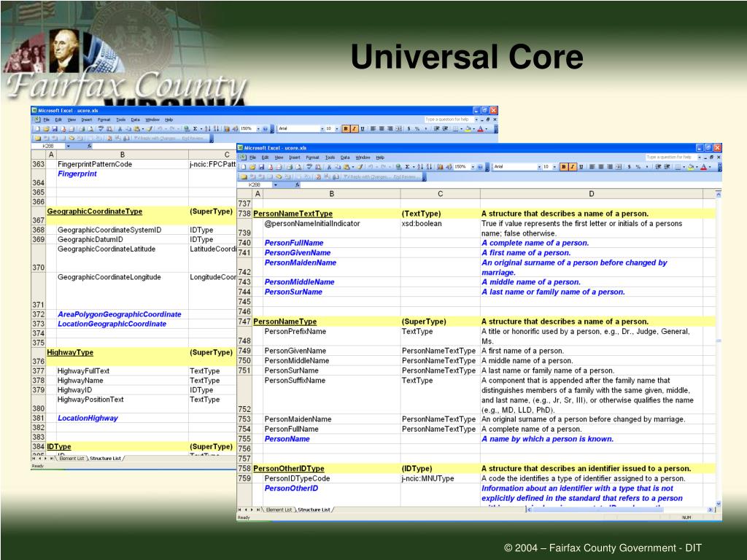Open Borders dropdown arrow in front window
Viewport: 747px width, 560px height.
[684, 167]
